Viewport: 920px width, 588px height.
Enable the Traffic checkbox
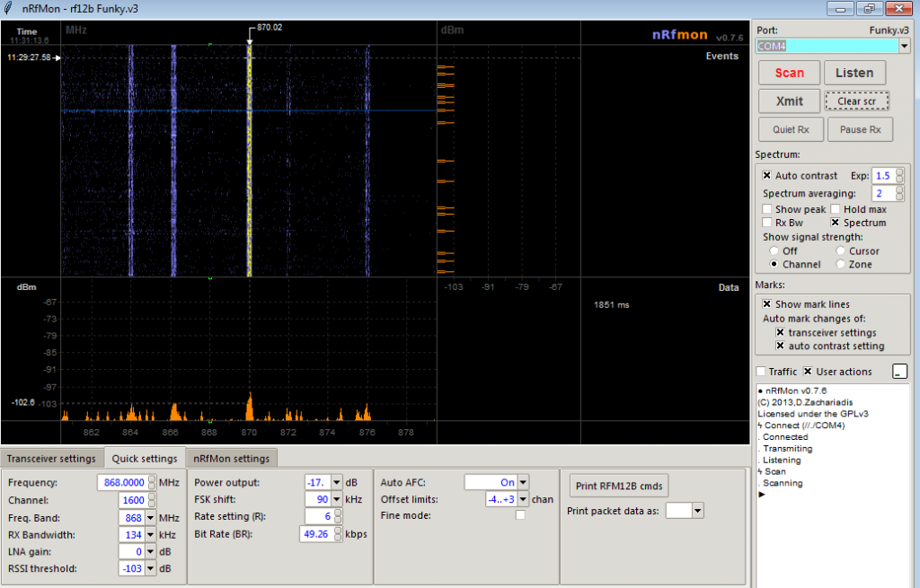pos(761,372)
